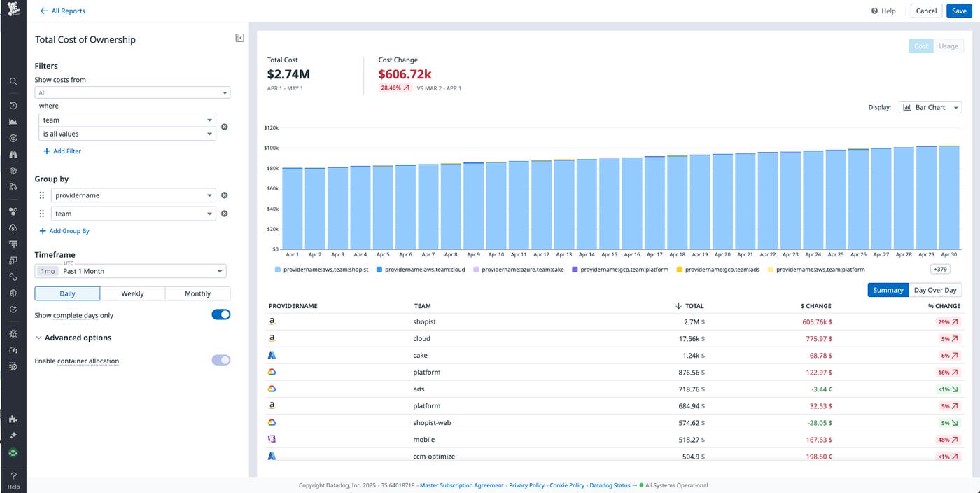Toggle Enable container allocation switch
The height and width of the screenshot is (493, 980).
pyautogui.click(x=220, y=360)
